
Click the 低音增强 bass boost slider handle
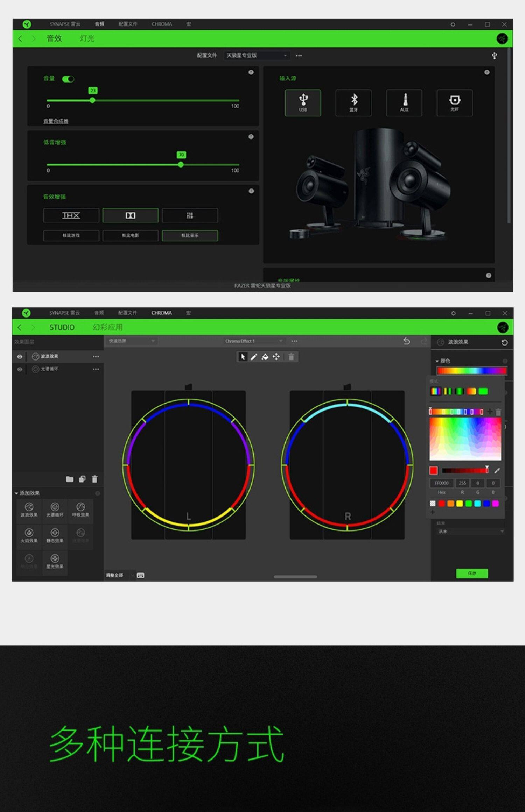(x=181, y=165)
